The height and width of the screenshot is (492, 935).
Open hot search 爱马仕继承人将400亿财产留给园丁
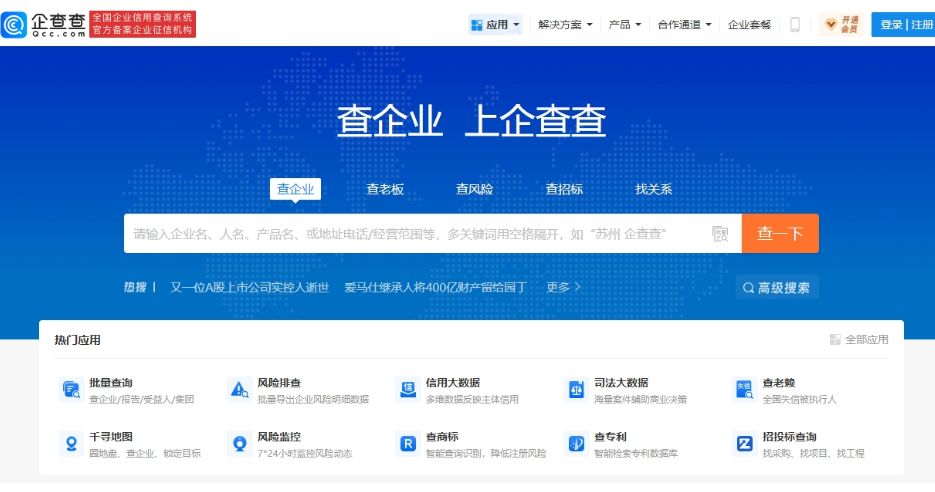click(x=435, y=287)
